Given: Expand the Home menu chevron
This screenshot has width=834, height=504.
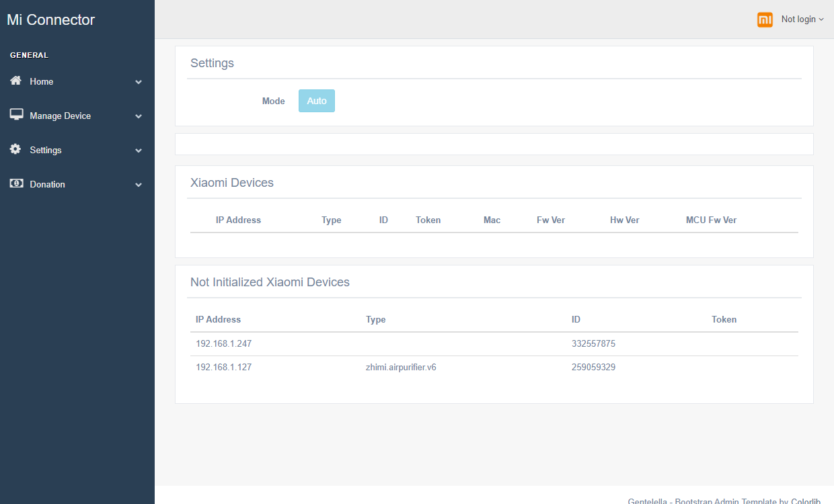Looking at the screenshot, I should tap(139, 82).
